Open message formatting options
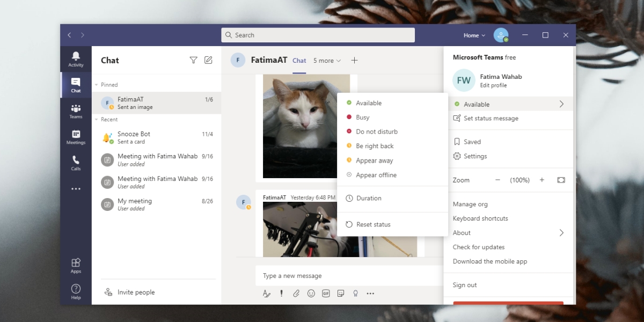644x322 pixels. 267,293
